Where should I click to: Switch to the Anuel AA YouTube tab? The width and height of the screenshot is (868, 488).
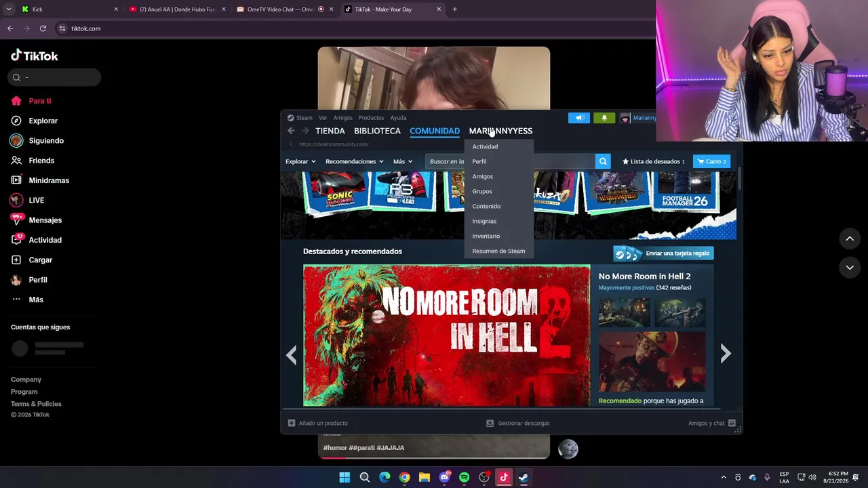click(177, 9)
